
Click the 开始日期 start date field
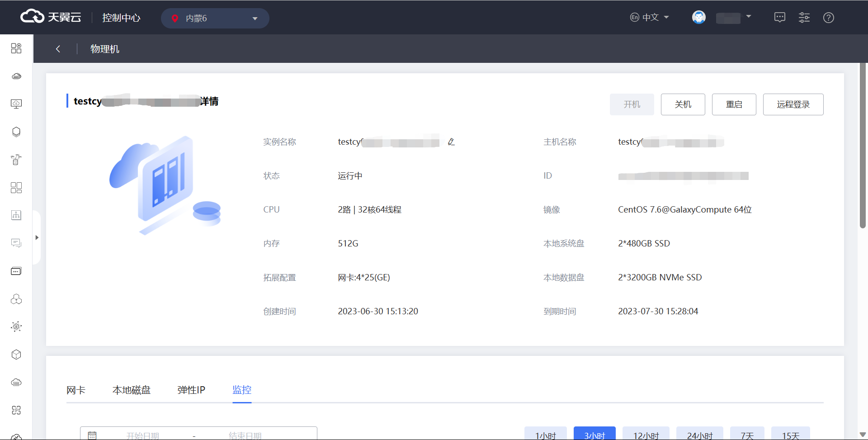coord(142,435)
